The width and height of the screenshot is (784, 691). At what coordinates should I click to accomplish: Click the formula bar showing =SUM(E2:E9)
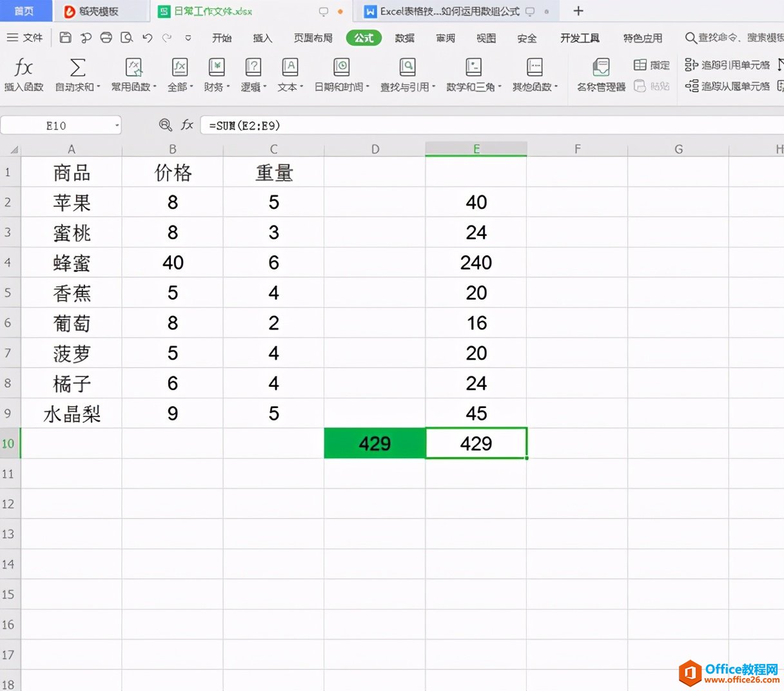click(x=492, y=126)
